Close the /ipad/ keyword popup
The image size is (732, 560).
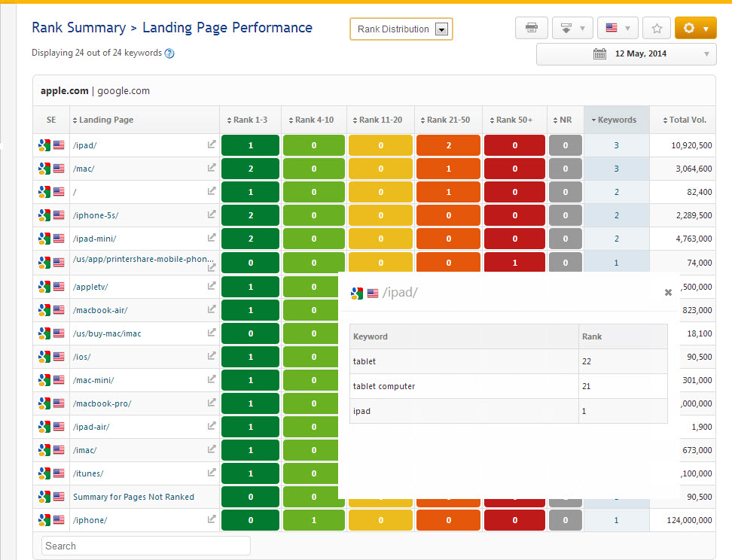click(x=668, y=293)
